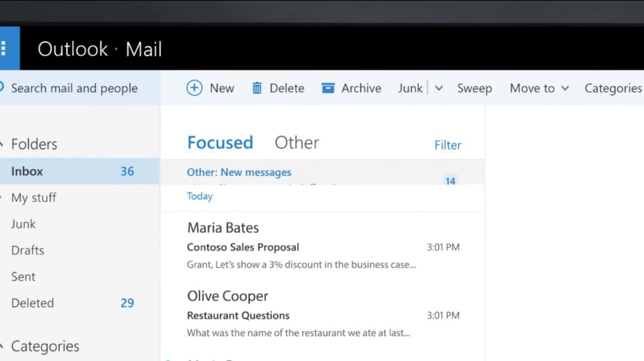Screen dimensions: 644x361
Task: Click the Today group header
Action: pyautogui.click(x=200, y=196)
